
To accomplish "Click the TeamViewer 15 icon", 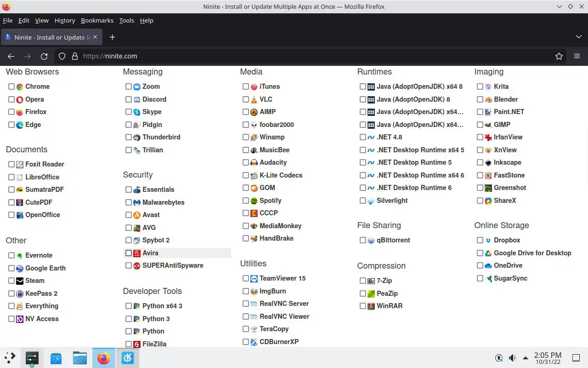I will 254,278.
